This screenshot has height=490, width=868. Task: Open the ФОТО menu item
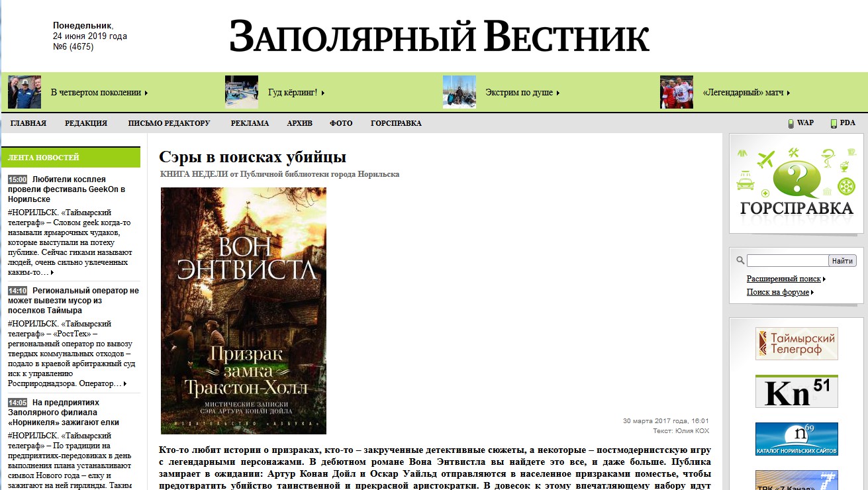[x=341, y=123]
